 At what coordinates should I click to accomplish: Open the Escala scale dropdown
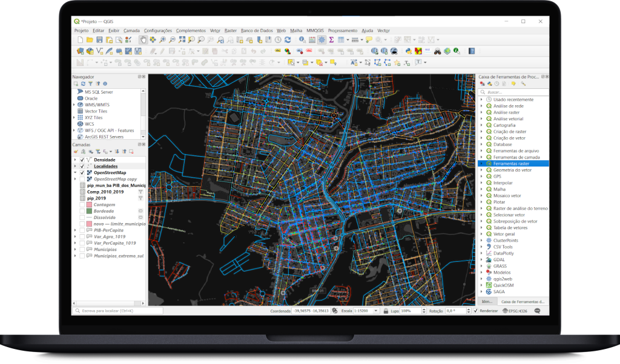pyautogui.click(x=376, y=311)
